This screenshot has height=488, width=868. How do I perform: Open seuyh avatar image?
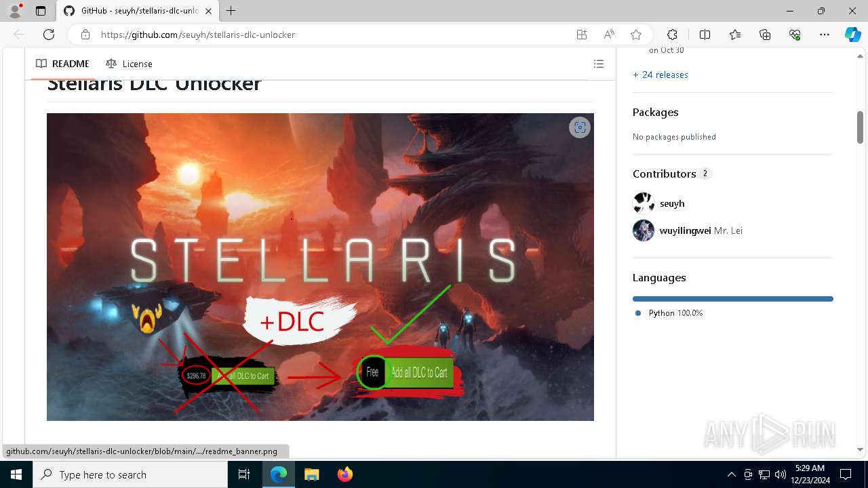(x=644, y=203)
